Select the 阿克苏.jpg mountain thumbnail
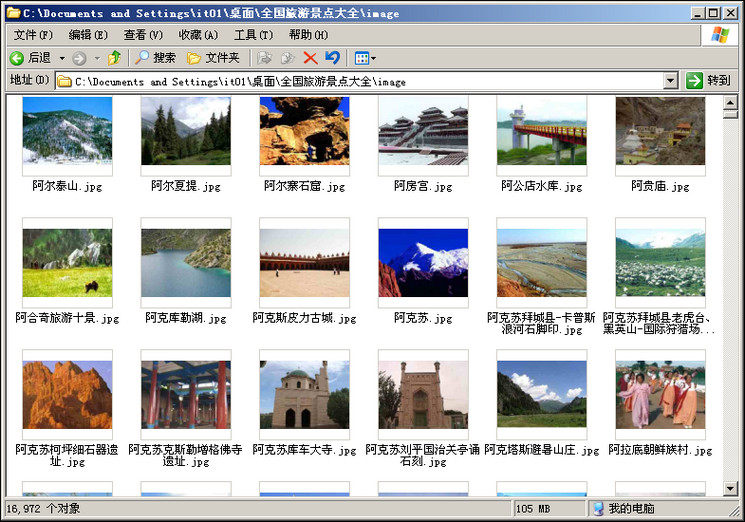The image size is (745, 522). point(423,263)
